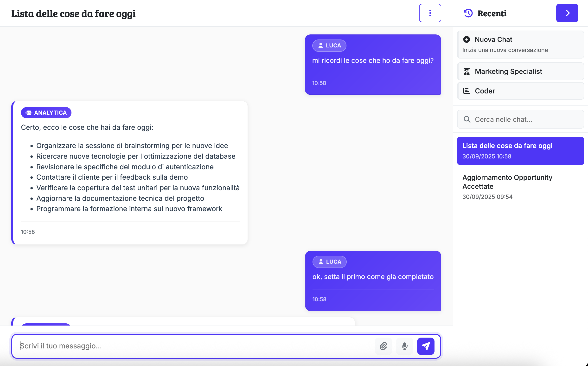
Task: Click the plus icon beside Nuova Chat
Action: tap(467, 39)
